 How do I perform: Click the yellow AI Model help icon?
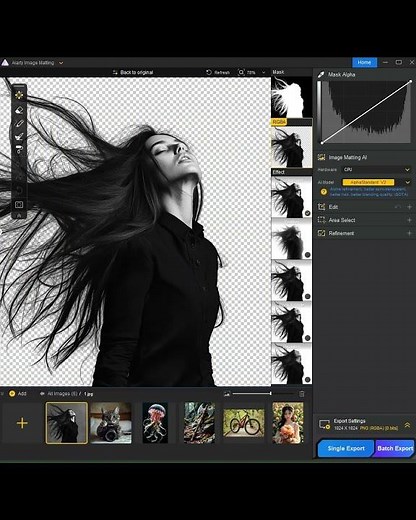coord(323,192)
